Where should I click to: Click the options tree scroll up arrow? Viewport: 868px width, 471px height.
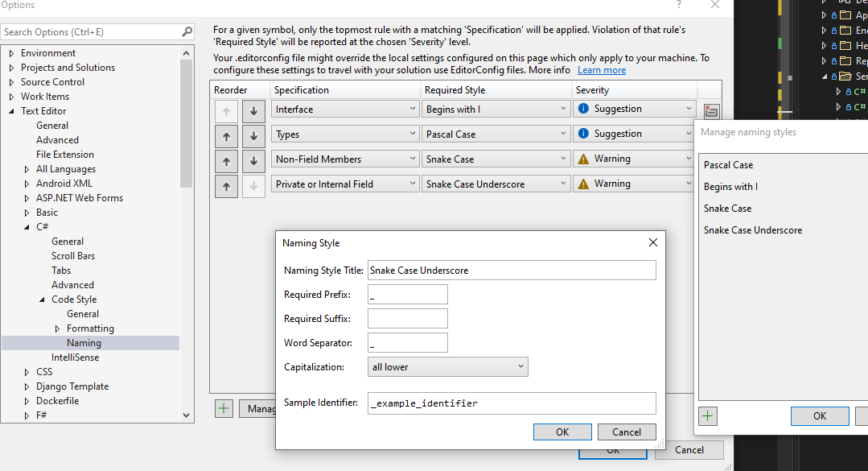[187, 53]
